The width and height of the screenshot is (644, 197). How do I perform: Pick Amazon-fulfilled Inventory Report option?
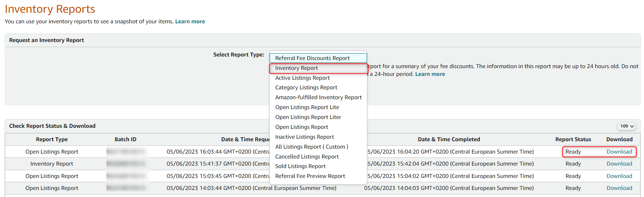[318, 97]
